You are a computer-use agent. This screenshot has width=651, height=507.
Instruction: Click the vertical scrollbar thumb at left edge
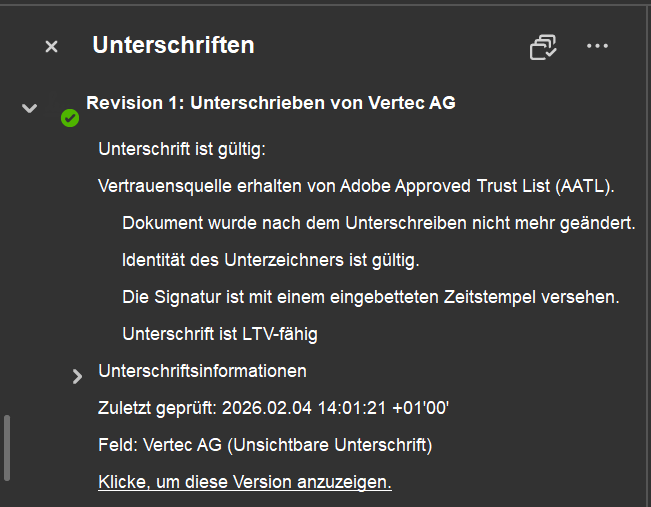8,447
